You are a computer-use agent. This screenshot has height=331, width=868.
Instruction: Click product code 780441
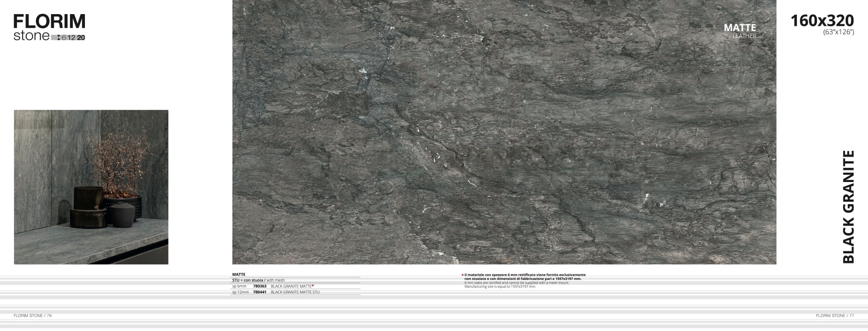(259, 292)
